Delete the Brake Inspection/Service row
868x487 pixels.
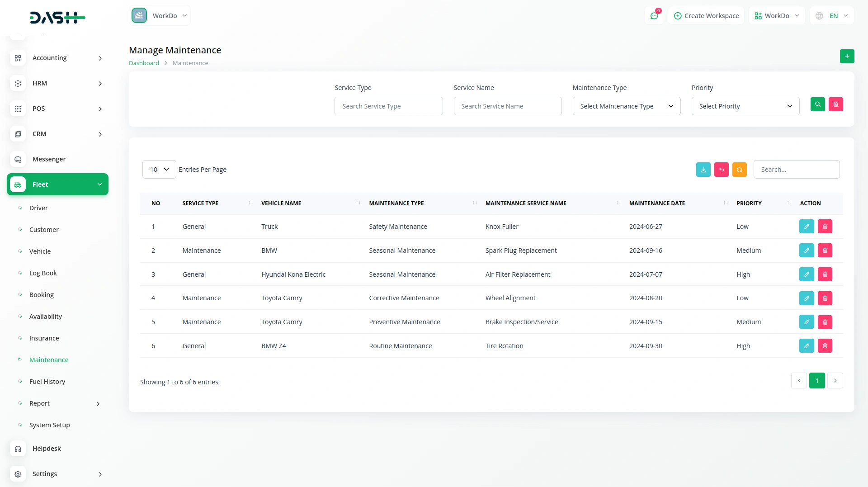click(x=825, y=322)
